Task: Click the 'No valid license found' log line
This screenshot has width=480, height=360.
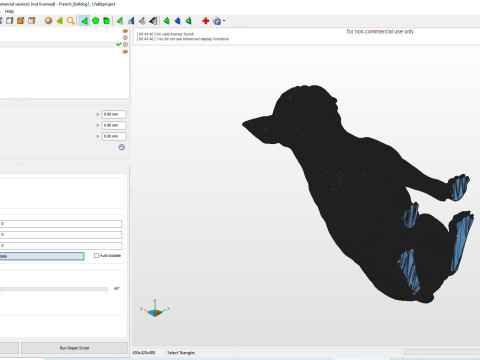Action: (165, 34)
